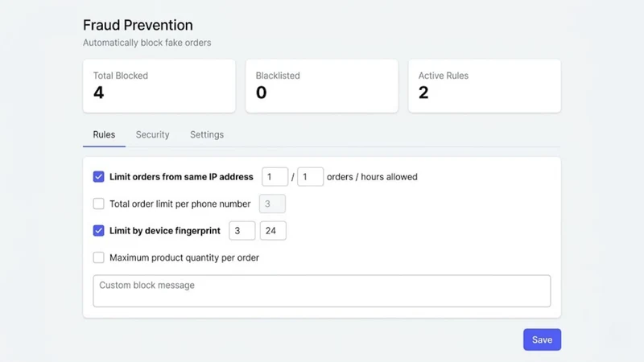The height and width of the screenshot is (362, 644).
Task: Click the Fraud Prevention heading
Action: click(138, 25)
